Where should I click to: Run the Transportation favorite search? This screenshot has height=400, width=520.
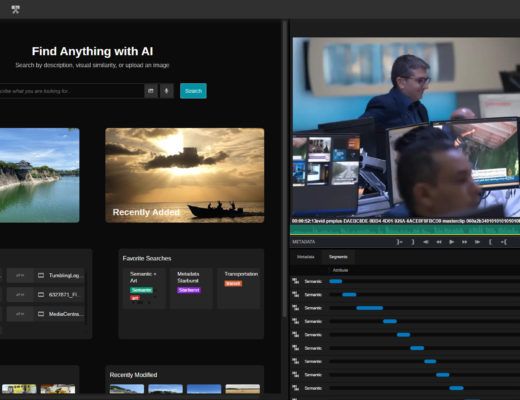pyautogui.click(x=238, y=288)
